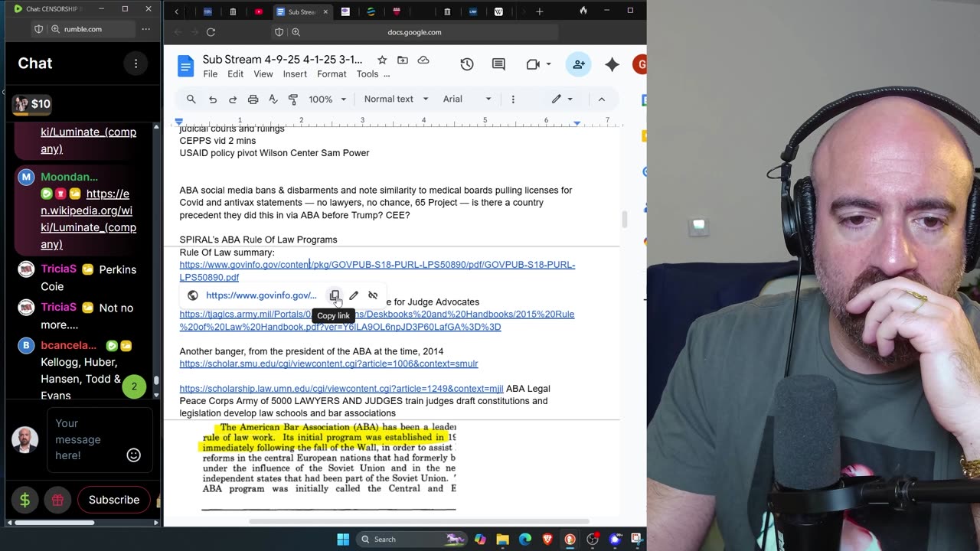Open the Insert menu
The height and width of the screenshot is (551, 980).
tap(295, 74)
